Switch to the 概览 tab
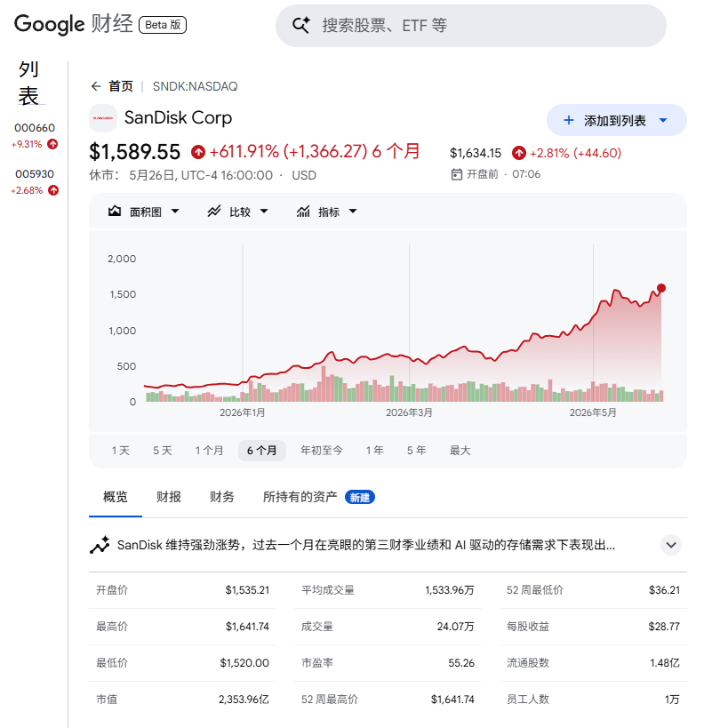Screen dimensions: 704x728 click(x=116, y=497)
